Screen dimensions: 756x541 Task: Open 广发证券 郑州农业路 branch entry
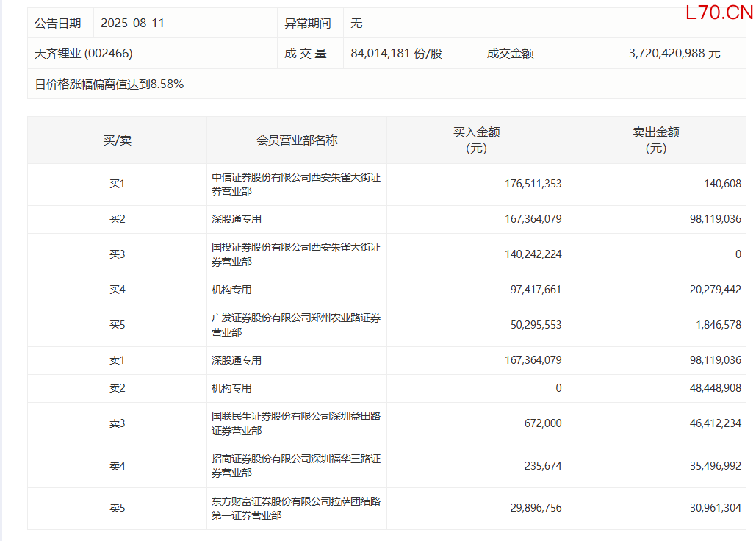295,325
